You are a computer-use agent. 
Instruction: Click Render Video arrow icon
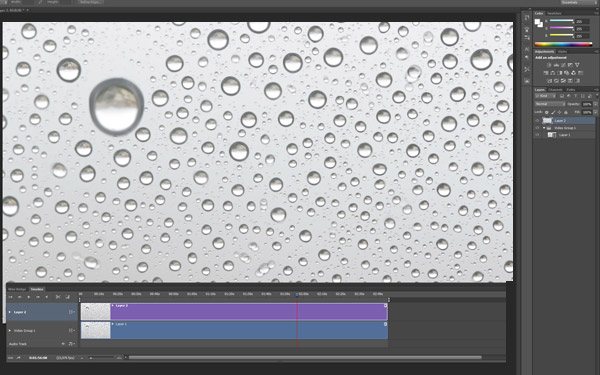(x=19, y=358)
